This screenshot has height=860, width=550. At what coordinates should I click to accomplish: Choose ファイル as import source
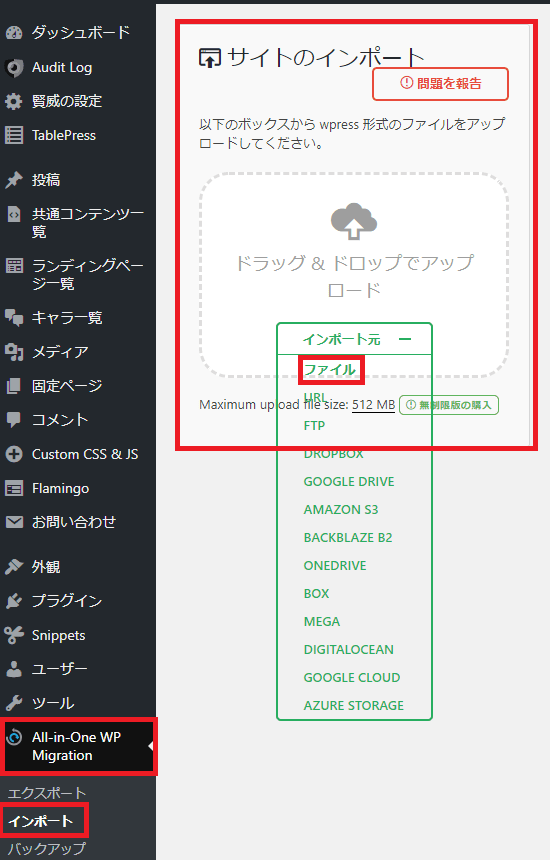click(x=330, y=370)
